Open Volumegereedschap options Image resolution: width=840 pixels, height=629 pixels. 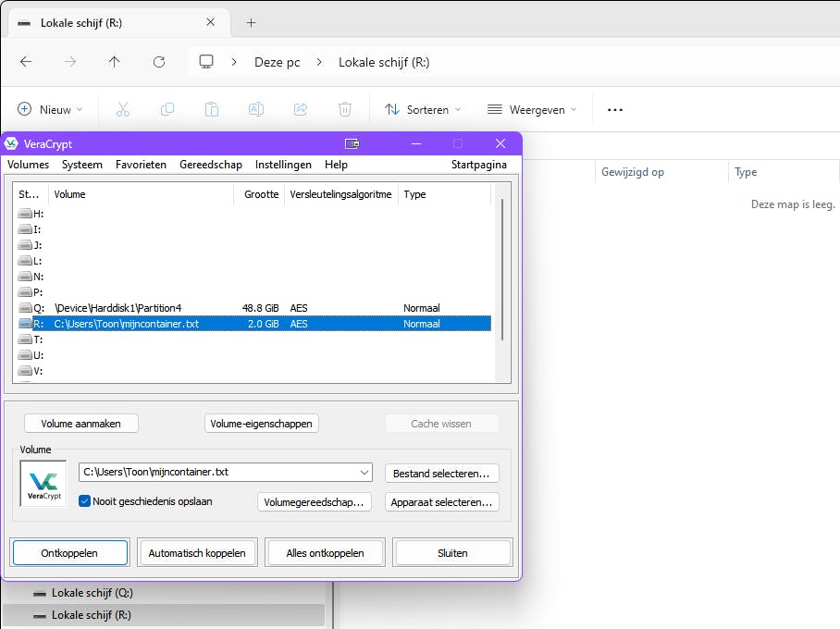point(314,502)
